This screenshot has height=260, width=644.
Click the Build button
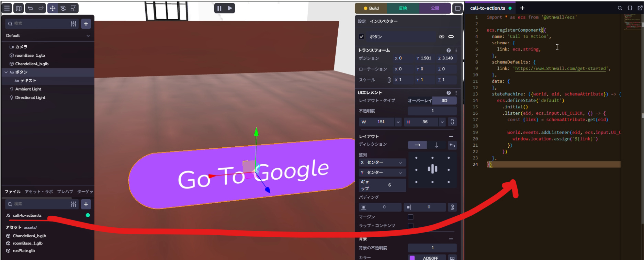[x=371, y=8]
